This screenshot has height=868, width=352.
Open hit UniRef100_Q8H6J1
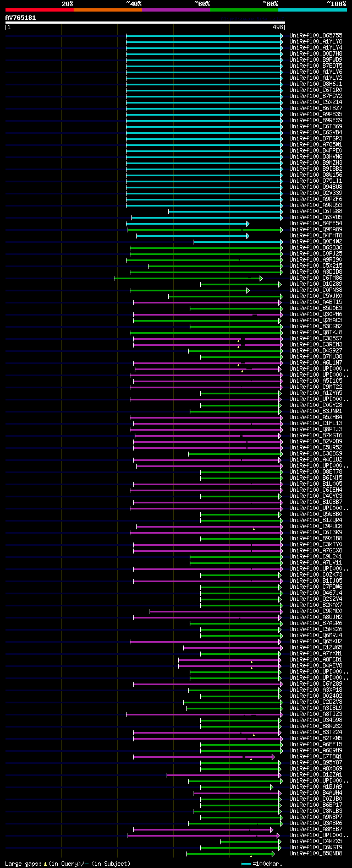316,84
